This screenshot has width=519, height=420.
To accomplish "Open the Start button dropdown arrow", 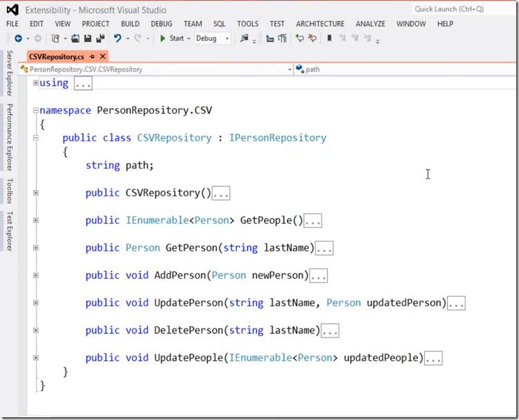I will coord(189,39).
